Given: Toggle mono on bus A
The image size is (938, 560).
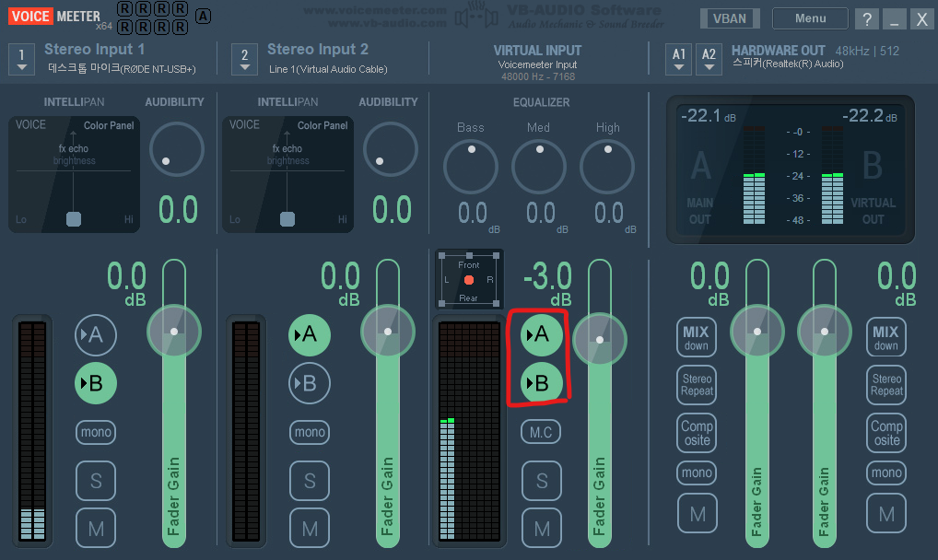Looking at the screenshot, I should click(x=697, y=472).
